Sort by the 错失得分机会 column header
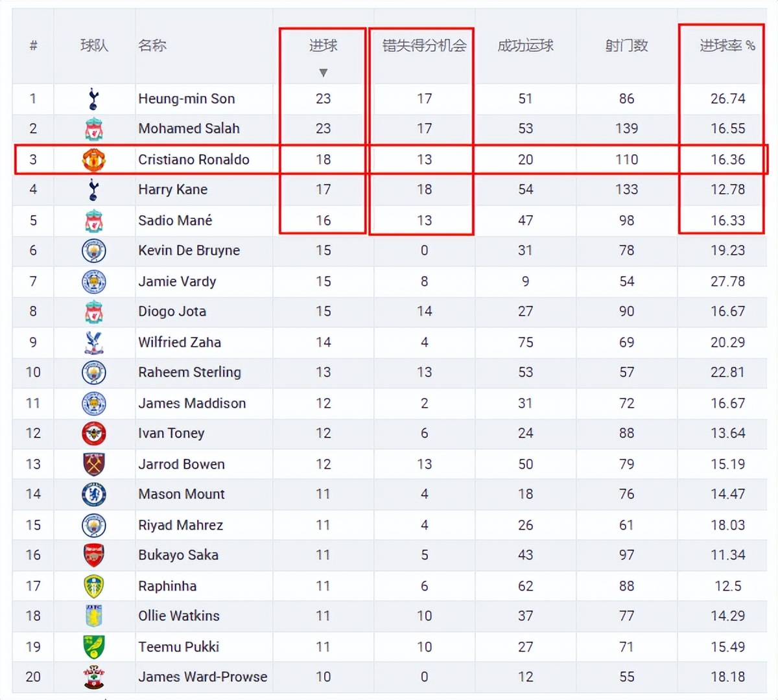The image size is (778, 700). (x=424, y=45)
